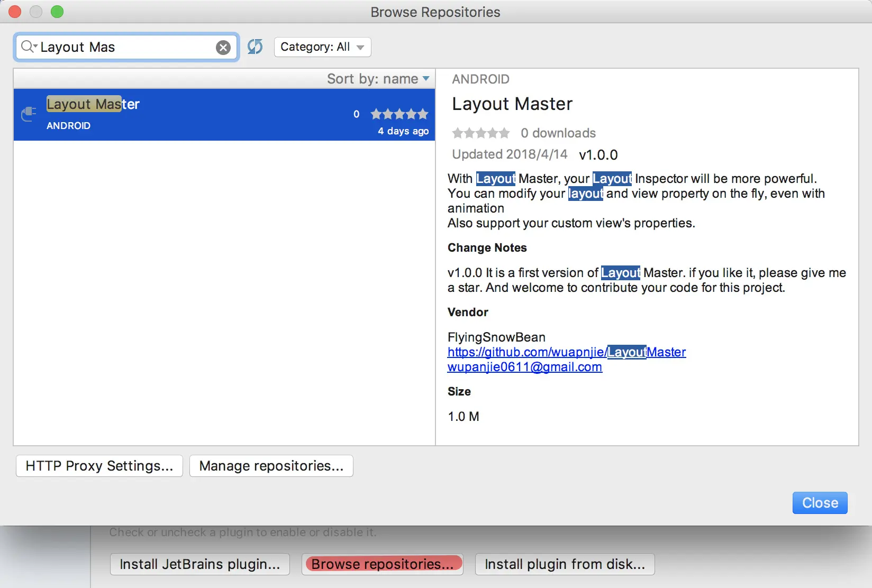Viewport: 872px width, 588px height.
Task: Click the Layout Master title in the details panel
Action: [x=512, y=104]
